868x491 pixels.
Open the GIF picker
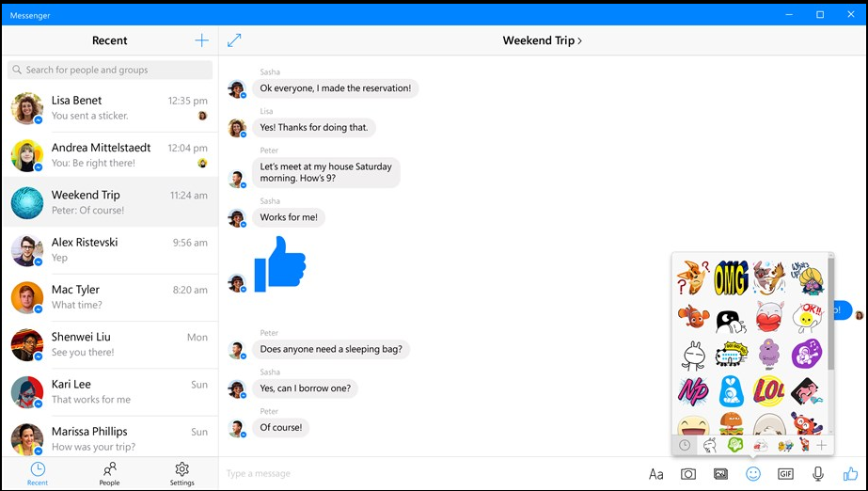click(x=785, y=474)
